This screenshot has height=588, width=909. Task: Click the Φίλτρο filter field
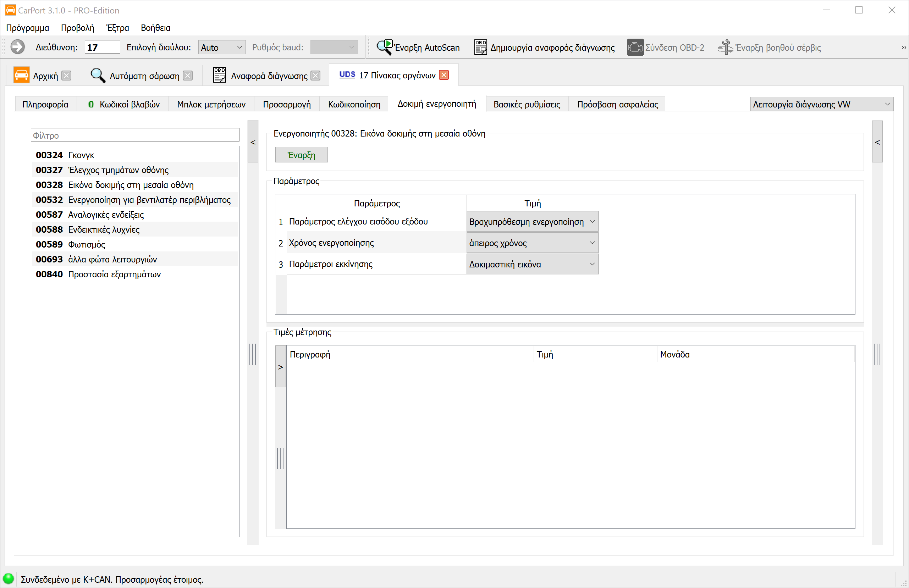(x=135, y=135)
